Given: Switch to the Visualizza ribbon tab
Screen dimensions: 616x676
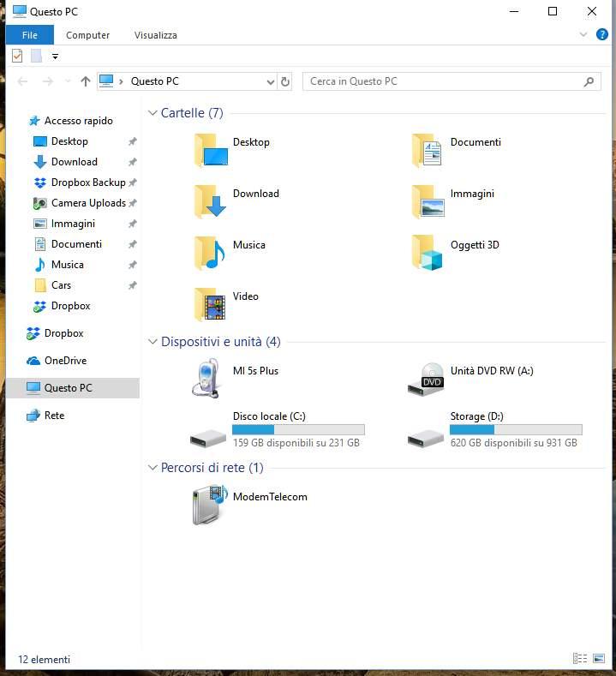Looking at the screenshot, I should 155,35.
